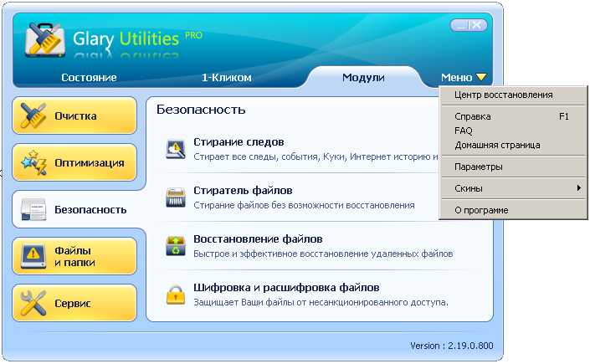
Task: Click the description 'Стирание файлов без возможности восстановления'
Action: tap(304, 205)
